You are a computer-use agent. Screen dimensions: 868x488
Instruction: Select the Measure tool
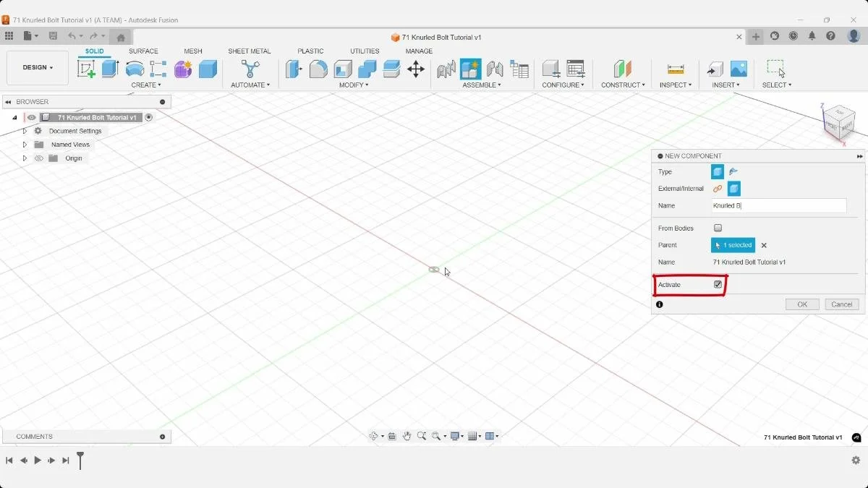[676, 69]
